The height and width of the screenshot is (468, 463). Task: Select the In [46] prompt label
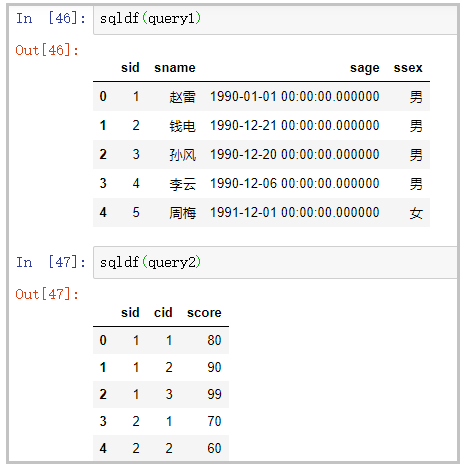pos(51,18)
